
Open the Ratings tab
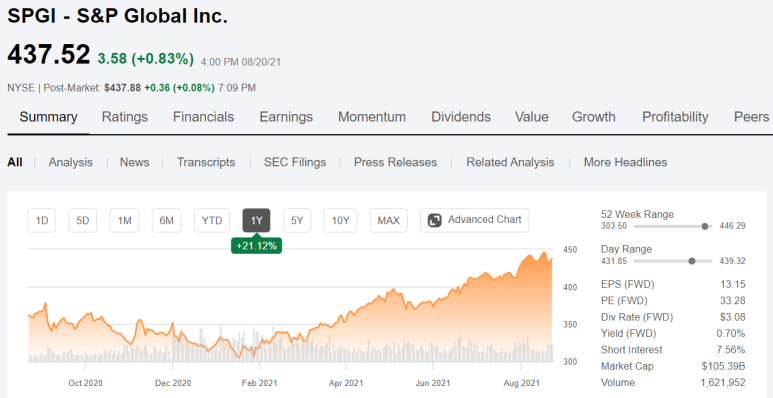coord(125,117)
